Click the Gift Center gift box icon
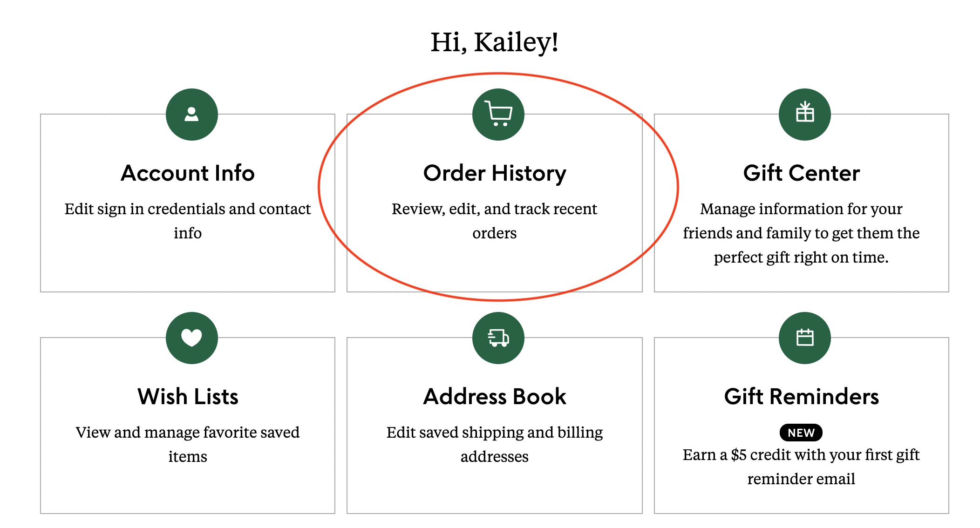The height and width of the screenshot is (528, 980). 804,115
